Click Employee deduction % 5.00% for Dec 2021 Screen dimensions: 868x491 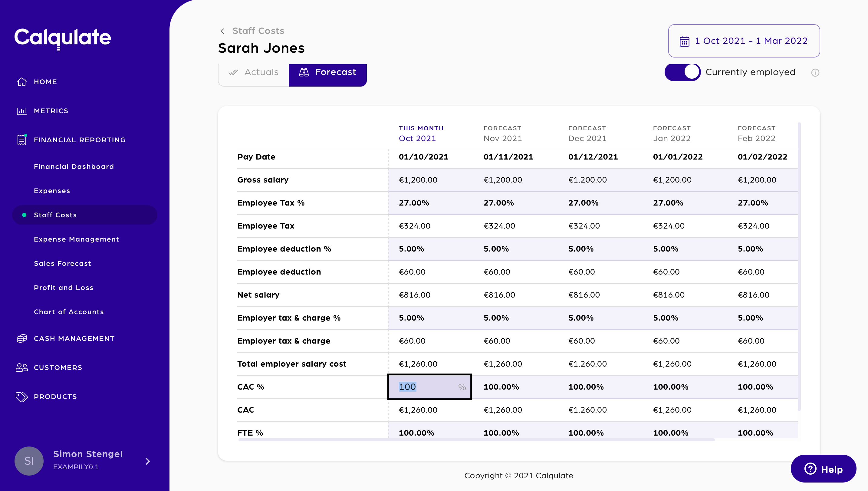(581, 249)
